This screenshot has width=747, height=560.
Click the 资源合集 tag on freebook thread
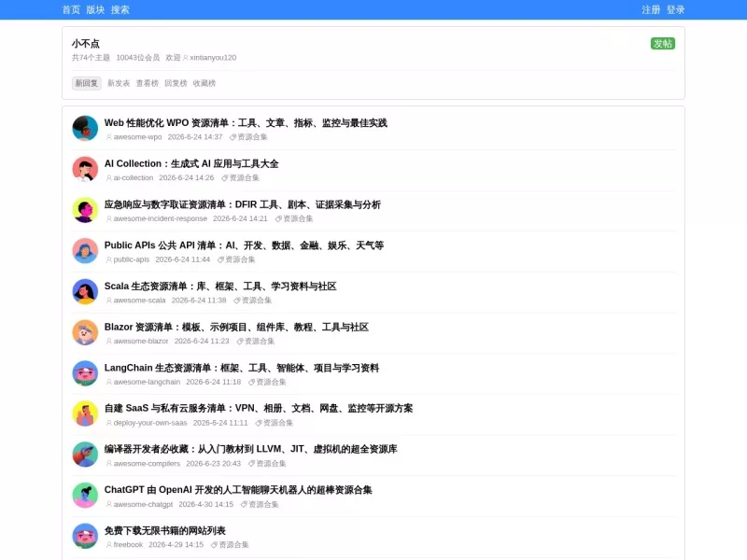[230, 545]
